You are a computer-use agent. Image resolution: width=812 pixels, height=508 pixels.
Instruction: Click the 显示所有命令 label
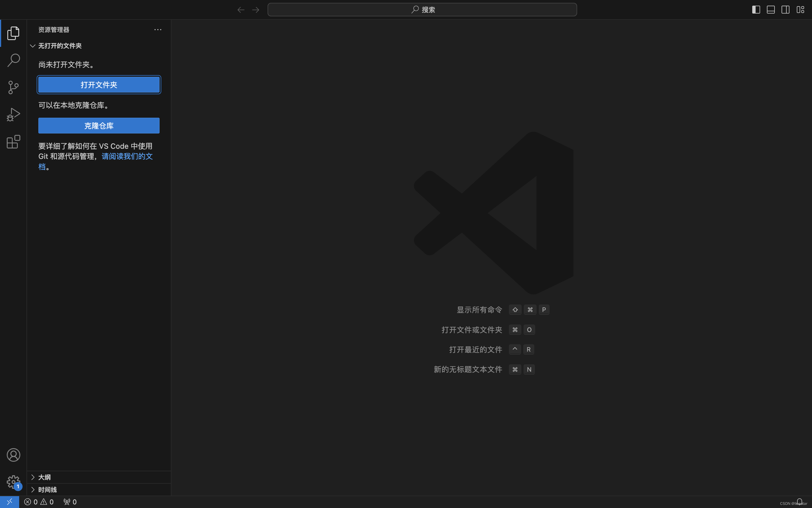click(x=480, y=310)
